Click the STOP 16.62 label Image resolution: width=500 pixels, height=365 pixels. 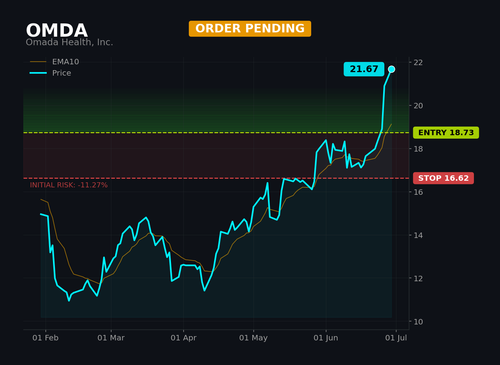point(443,178)
